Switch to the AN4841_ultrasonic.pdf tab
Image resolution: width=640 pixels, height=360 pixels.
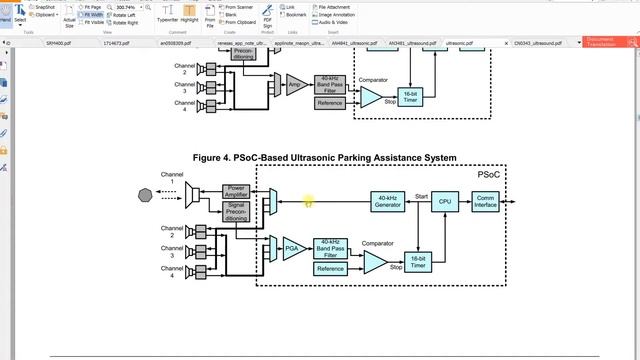point(354,43)
